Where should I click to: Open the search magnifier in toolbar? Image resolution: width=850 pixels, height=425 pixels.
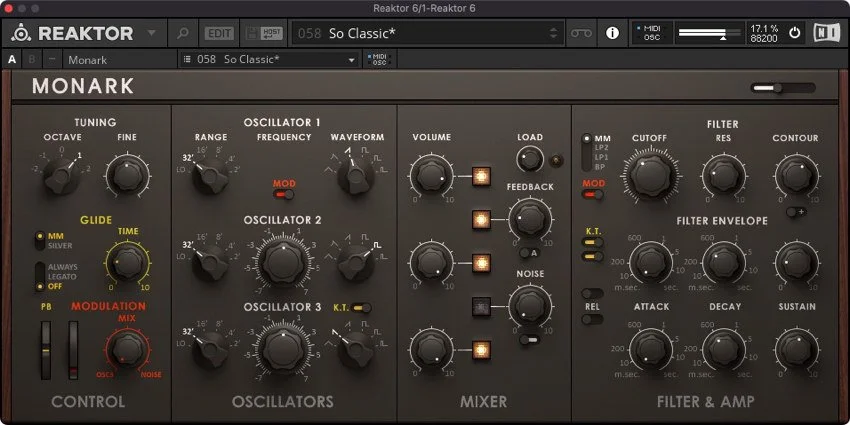183,33
